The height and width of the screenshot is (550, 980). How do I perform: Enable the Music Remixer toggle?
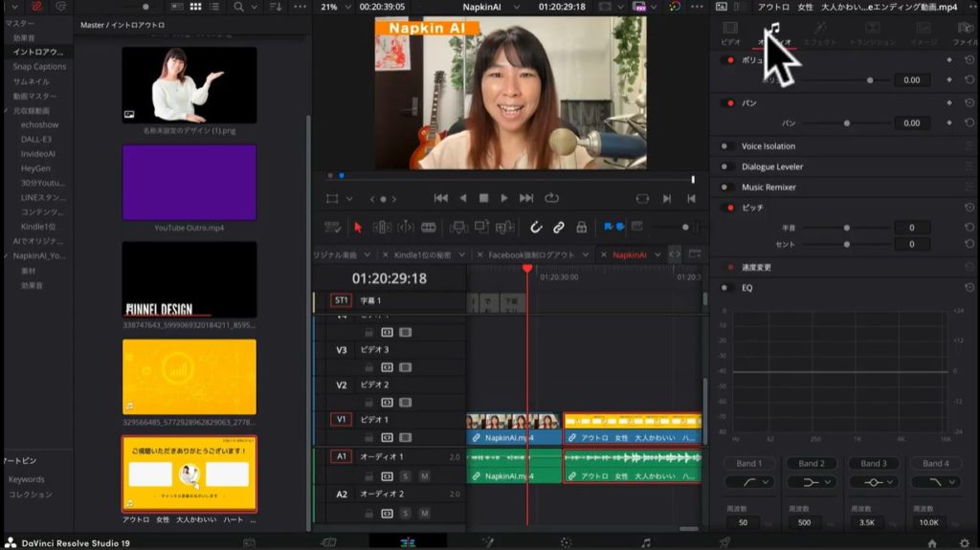(725, 187)
